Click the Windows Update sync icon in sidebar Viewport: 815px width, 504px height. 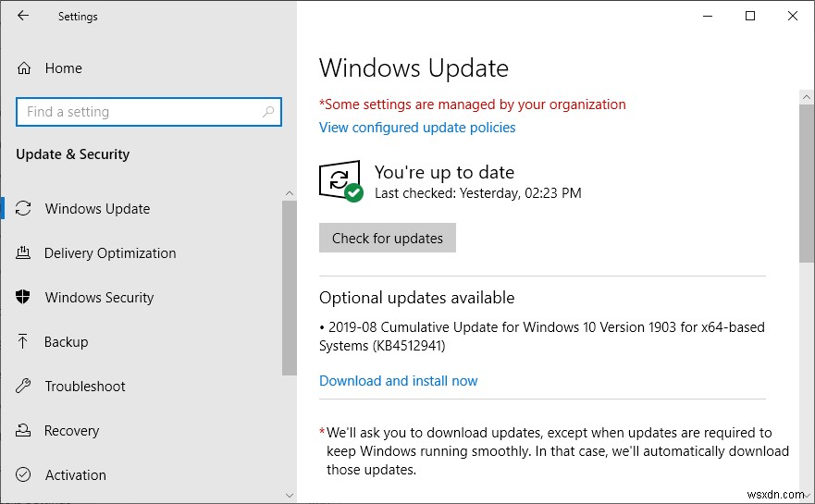click(24, 208)
